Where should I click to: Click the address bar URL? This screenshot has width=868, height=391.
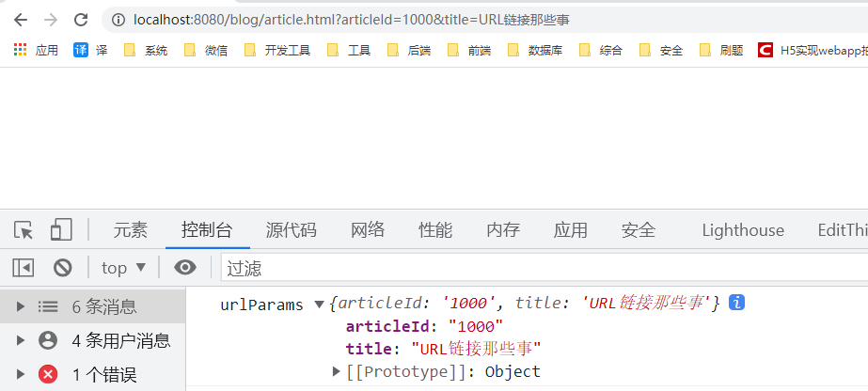point(352,21)
